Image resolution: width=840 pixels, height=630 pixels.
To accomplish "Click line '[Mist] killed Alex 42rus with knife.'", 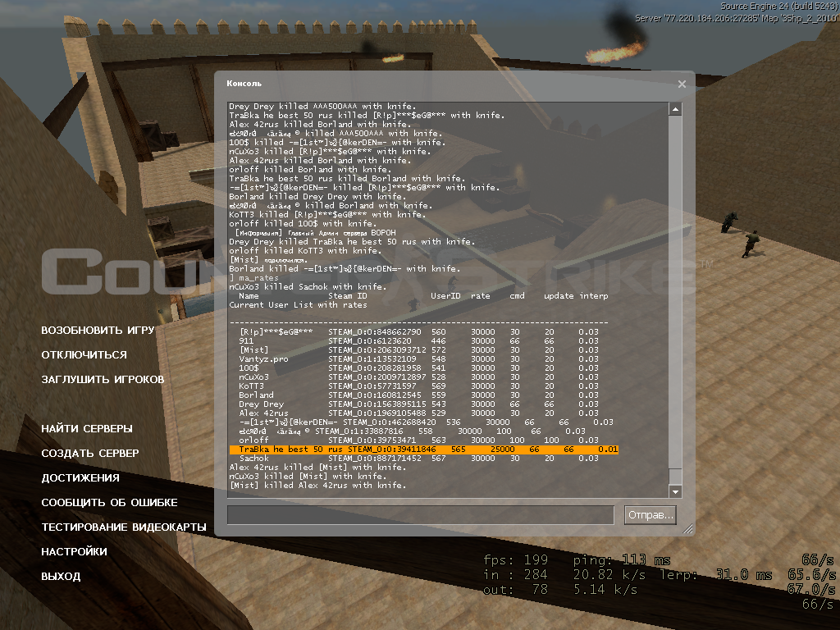I will click(x=317, y=486).
